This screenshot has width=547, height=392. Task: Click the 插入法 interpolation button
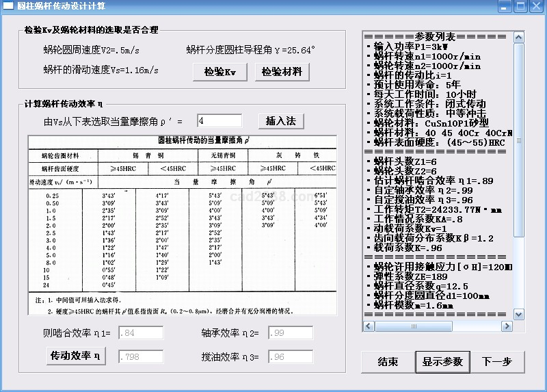[280, 121]
